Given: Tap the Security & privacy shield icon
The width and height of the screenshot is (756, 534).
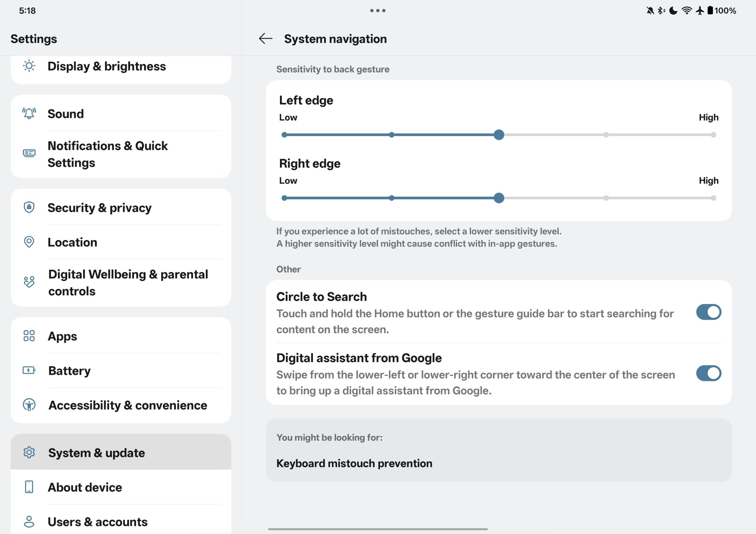Looking at the screenshot, I should pos(29,208).
